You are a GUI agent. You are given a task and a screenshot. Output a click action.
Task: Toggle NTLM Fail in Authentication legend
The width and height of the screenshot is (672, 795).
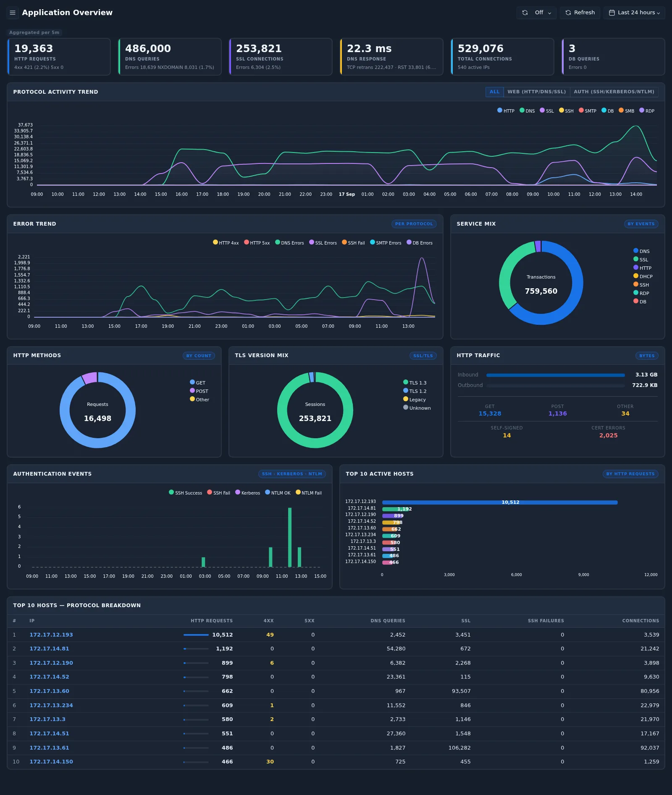coord(308,493)
